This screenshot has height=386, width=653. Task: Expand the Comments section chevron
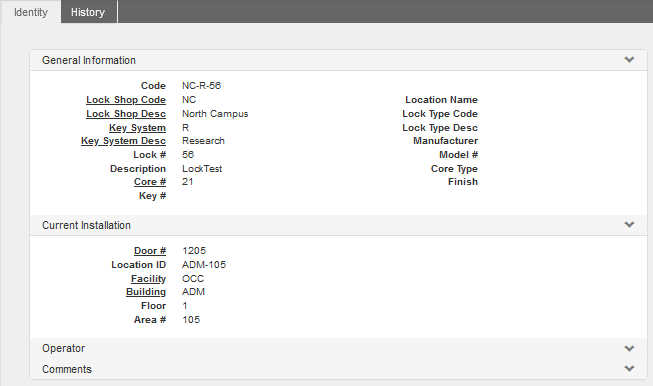pos(629,369)
